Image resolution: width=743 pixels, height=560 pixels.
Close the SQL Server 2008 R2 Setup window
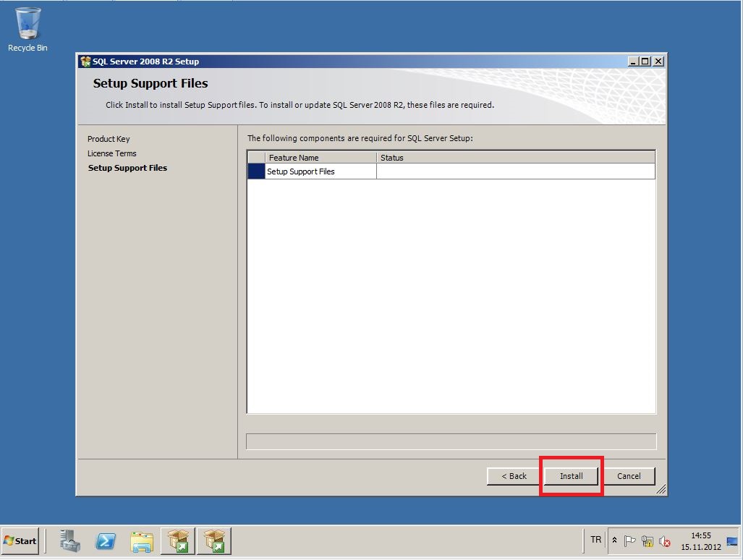coord(658,61)
